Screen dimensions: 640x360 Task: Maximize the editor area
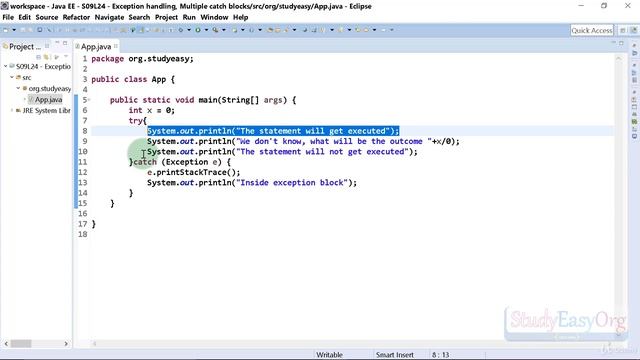pyautogui.click(x=621, y=43)
